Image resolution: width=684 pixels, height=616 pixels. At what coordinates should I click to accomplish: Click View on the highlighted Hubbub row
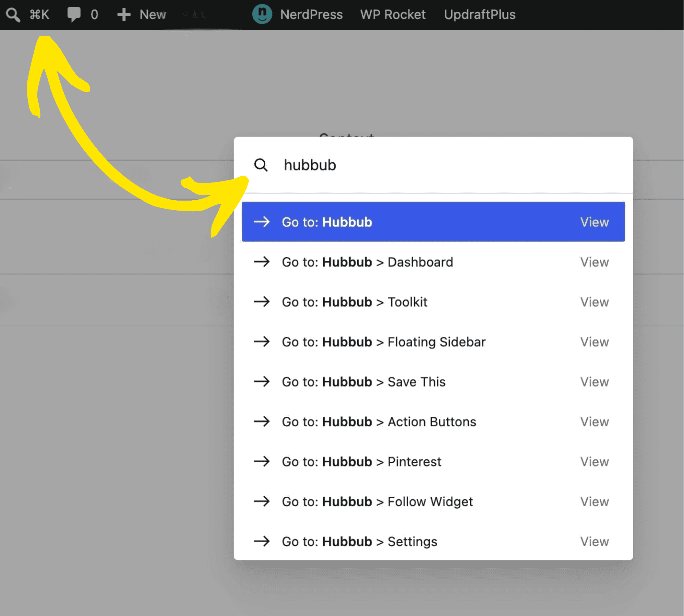(x=595, y=222)
